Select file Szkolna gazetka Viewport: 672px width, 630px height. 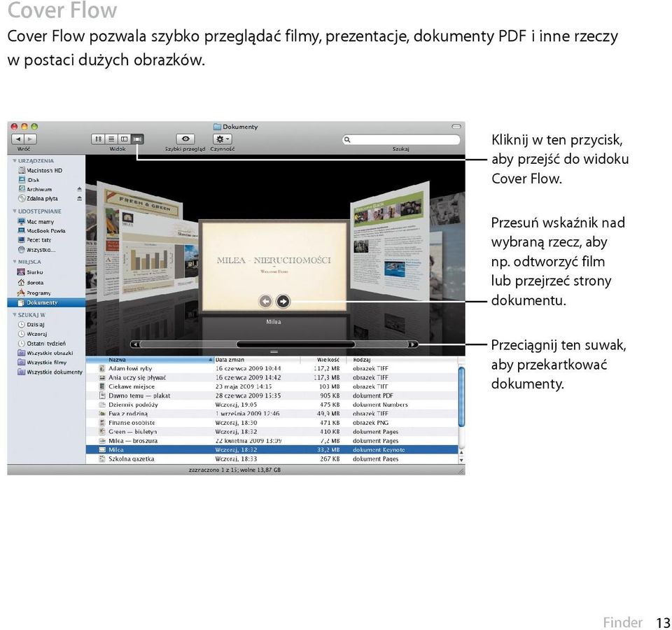[x=272, y=458]
